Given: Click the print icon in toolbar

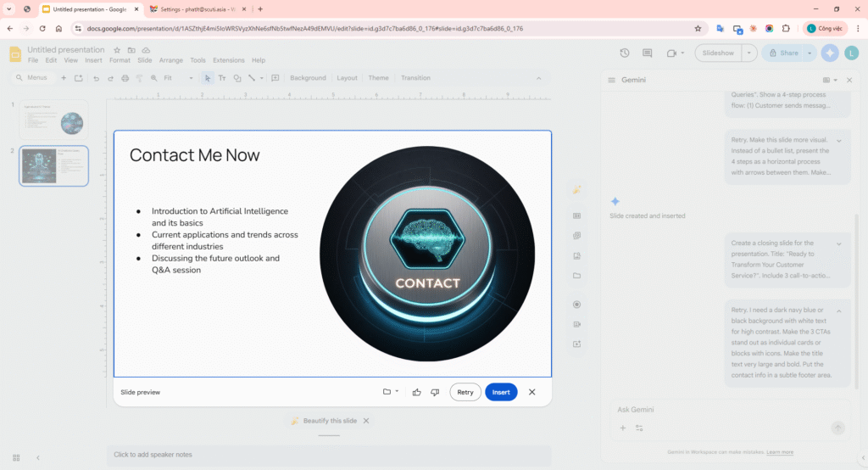Looking at the screenshot, I should coord(125,78).
